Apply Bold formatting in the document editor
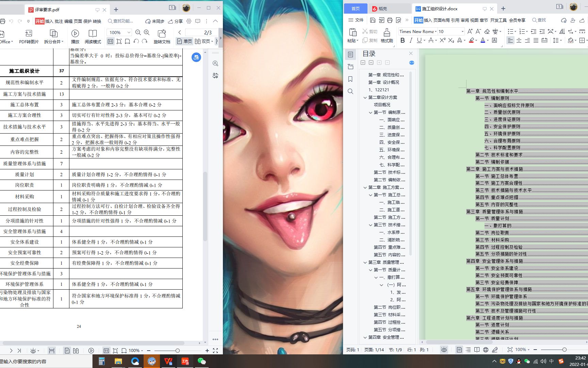This screenshot has width=588, height=368. 403,40
